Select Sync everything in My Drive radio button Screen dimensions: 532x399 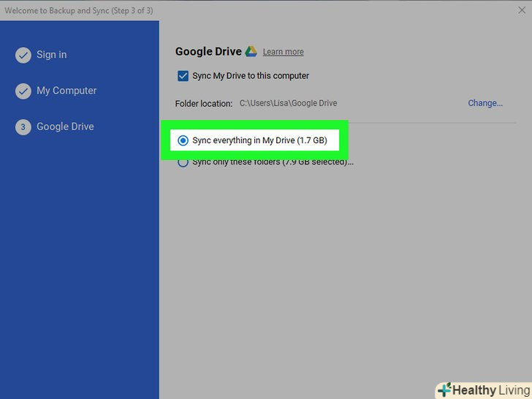183,140
